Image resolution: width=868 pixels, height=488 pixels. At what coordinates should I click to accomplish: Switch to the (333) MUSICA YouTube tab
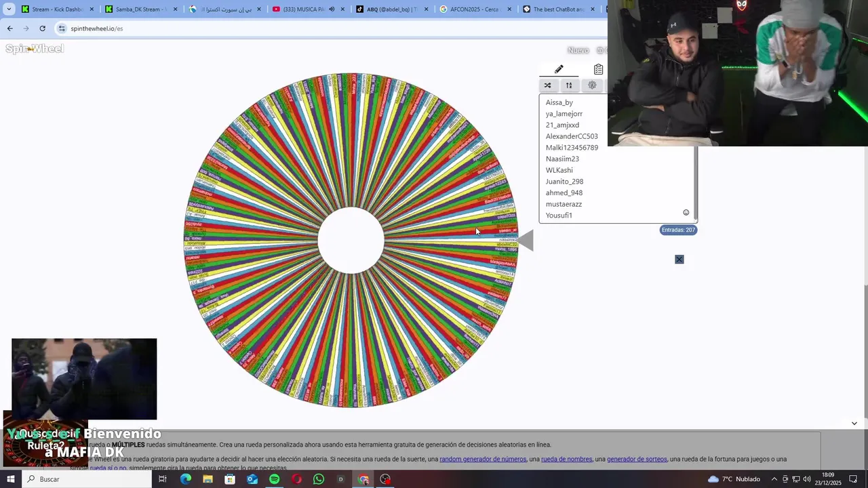[310, 9]
